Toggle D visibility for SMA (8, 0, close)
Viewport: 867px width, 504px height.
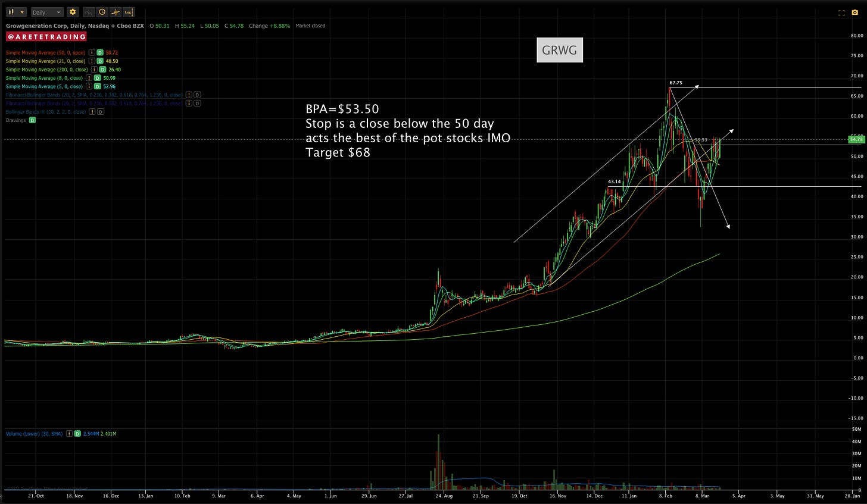tap(97, 78)
